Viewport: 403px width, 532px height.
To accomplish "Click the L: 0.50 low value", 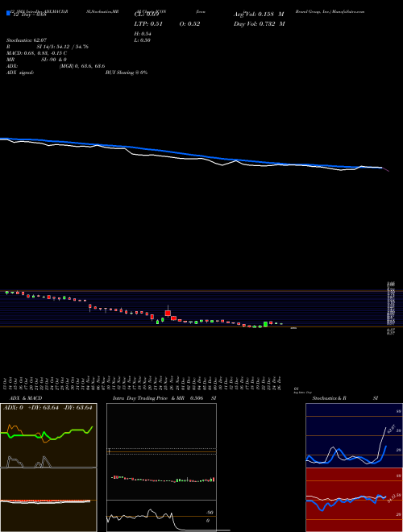I will click(x=143, y=40).
